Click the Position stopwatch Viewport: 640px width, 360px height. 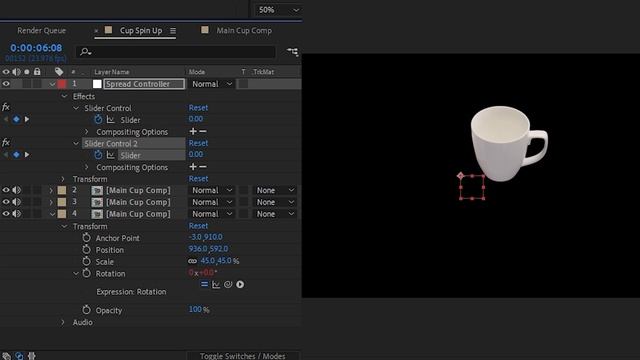[x=86, y=249]
